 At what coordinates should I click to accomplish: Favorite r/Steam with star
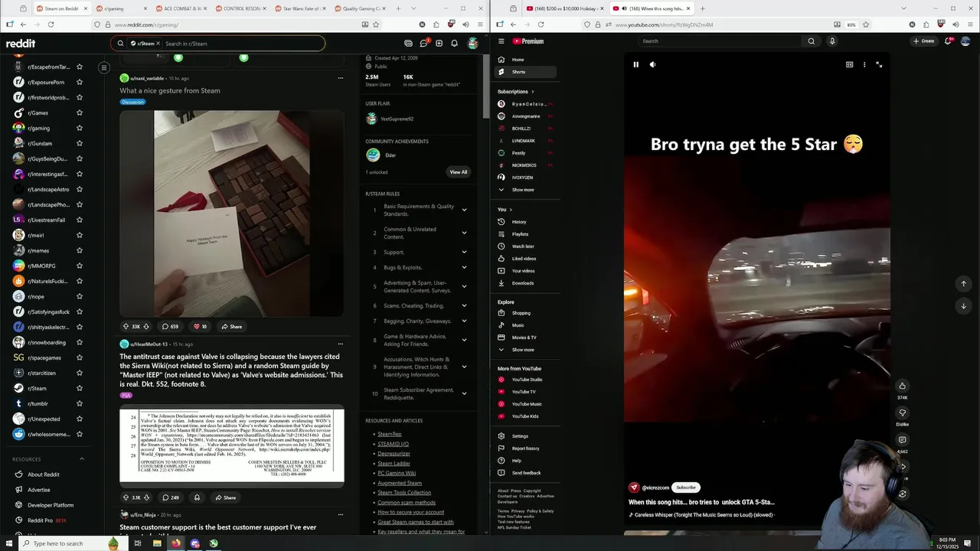coord(80,389)
